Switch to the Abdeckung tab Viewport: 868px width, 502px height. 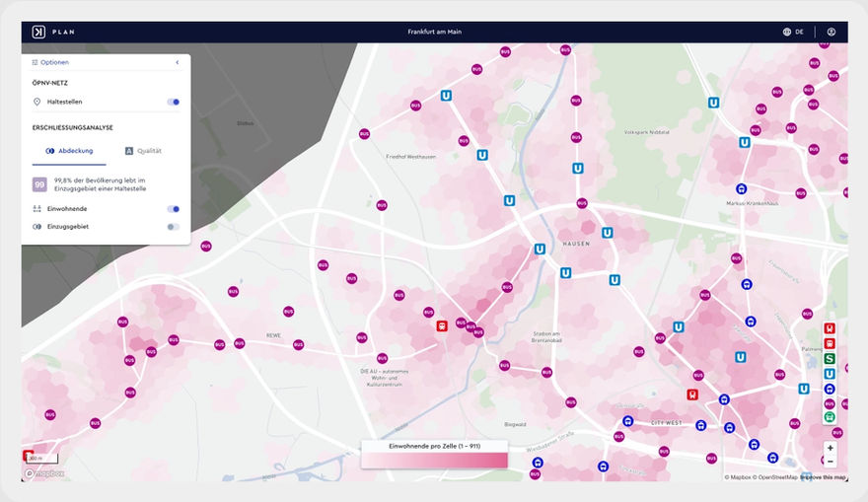click(x=69, y=151)
